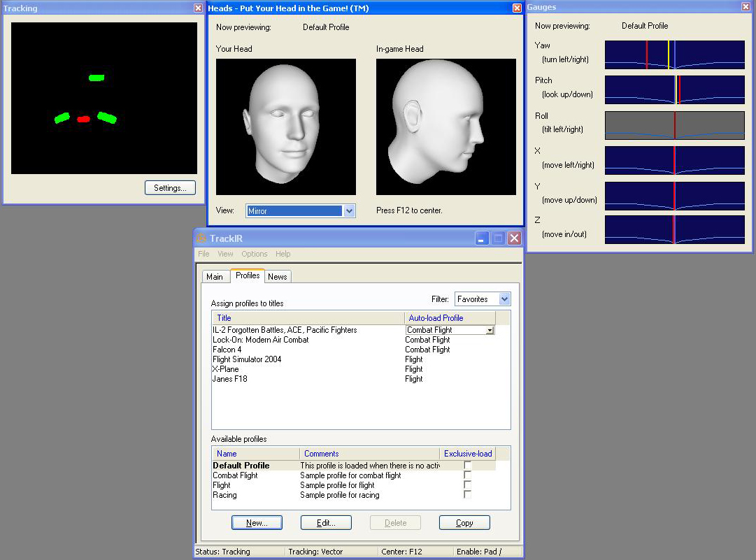Close the Heads preview window
The image size is (756, 560).
pos(517,8)
